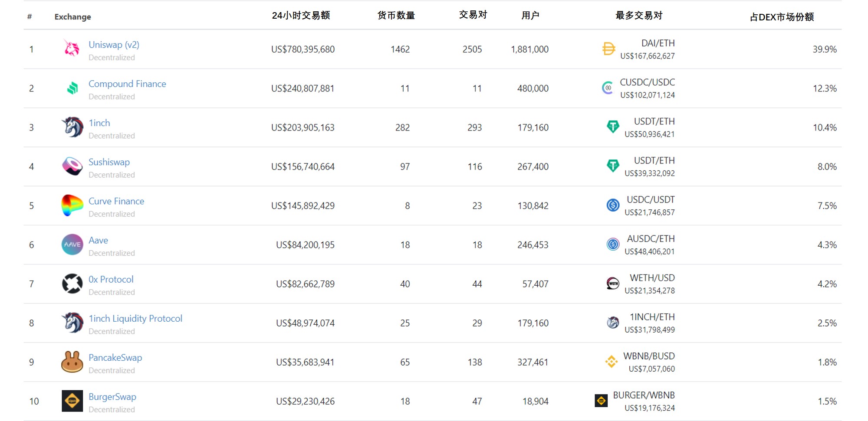Viewport: 868px width, 421px height.
Task: Open the Curve Finance link
Action: point(116,201)
